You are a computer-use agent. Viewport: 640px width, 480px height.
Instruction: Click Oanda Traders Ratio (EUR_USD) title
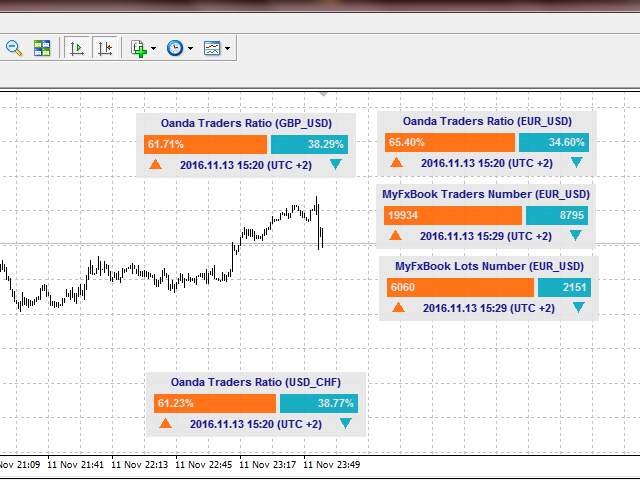(487, 121)
